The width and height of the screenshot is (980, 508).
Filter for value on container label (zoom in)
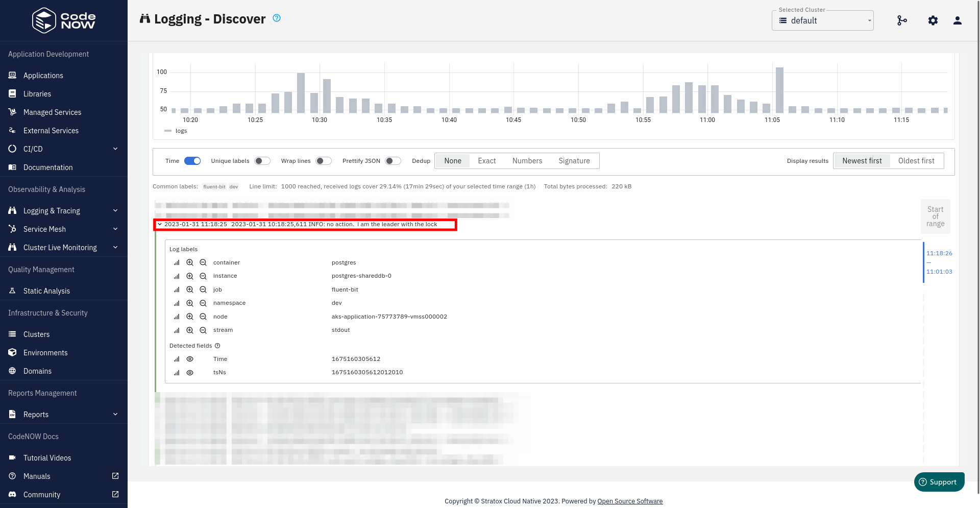tap(190, 262)
